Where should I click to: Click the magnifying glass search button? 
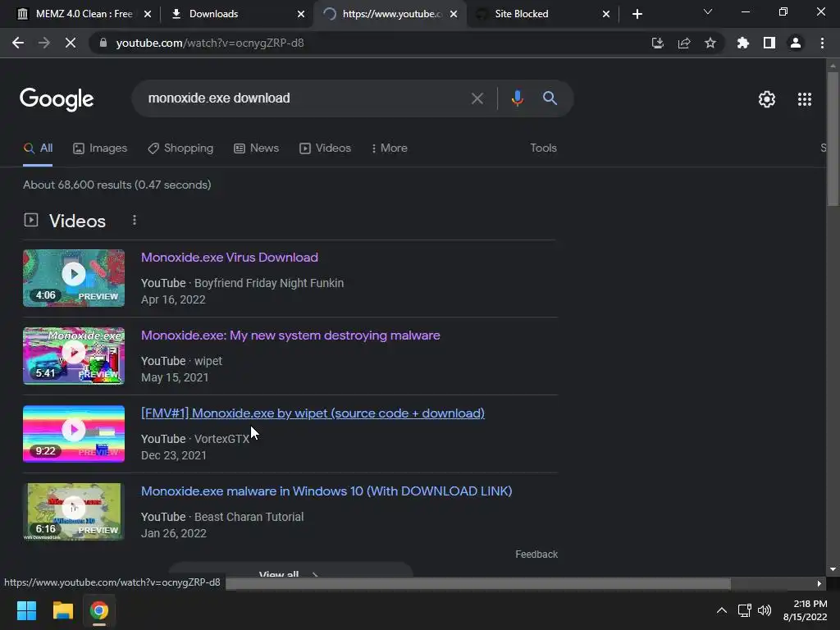click(550, 98)
